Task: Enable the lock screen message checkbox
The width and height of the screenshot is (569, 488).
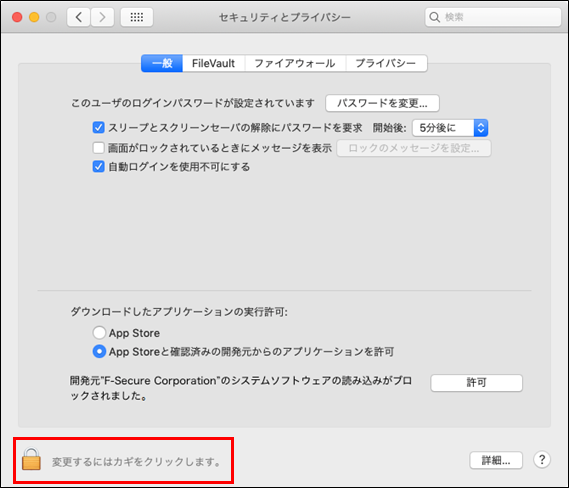Action: [98, 148]
